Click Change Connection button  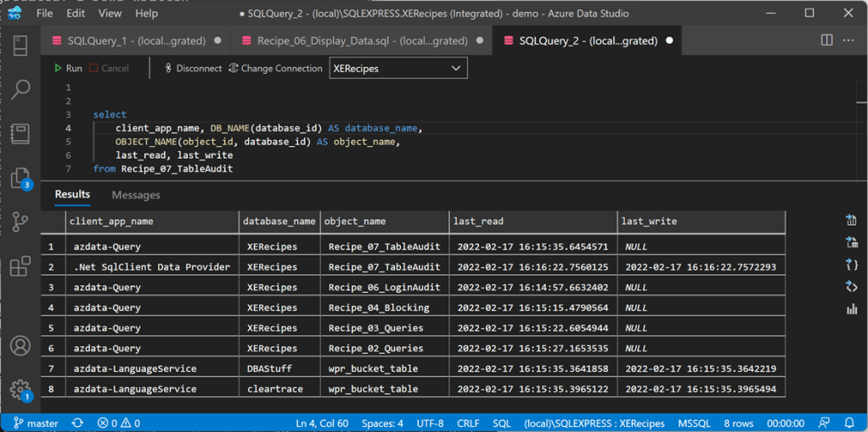tap(275, 68)
